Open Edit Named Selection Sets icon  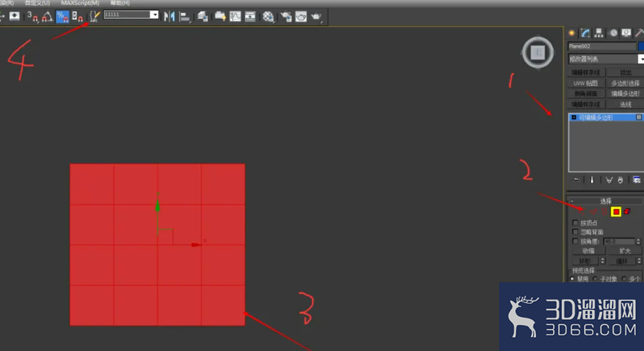94,17
